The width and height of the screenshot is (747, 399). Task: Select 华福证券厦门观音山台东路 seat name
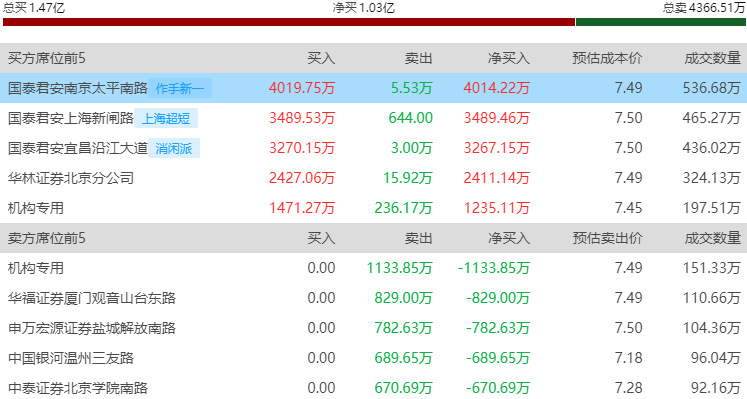pos(92,298)
